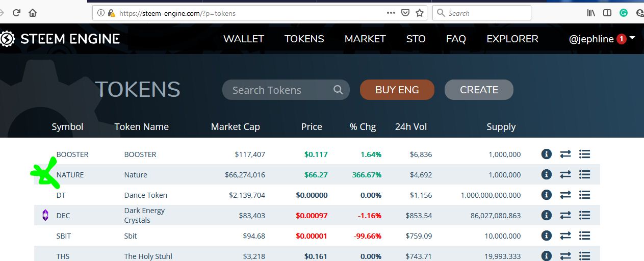This screenshot has height=261, width=644.
Task: Focus the Search Tokens field
Action: 286,90
